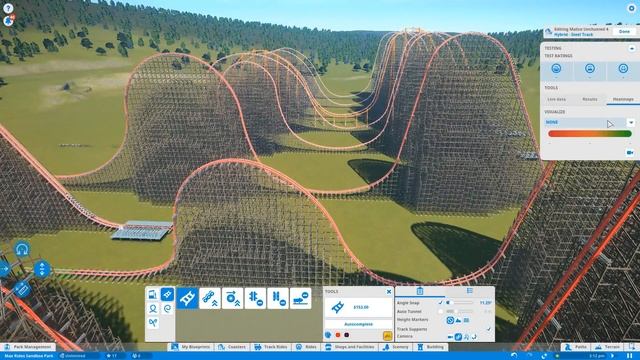Open the list settings tab
The width and height of the screenshot is (640, 360).
coord(469,291)
